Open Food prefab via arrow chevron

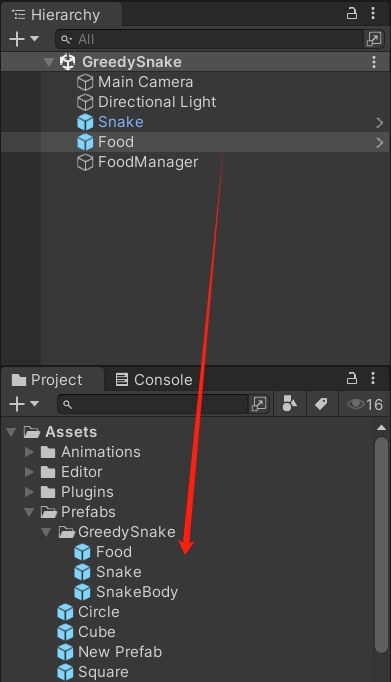click(x=379, y=143)
